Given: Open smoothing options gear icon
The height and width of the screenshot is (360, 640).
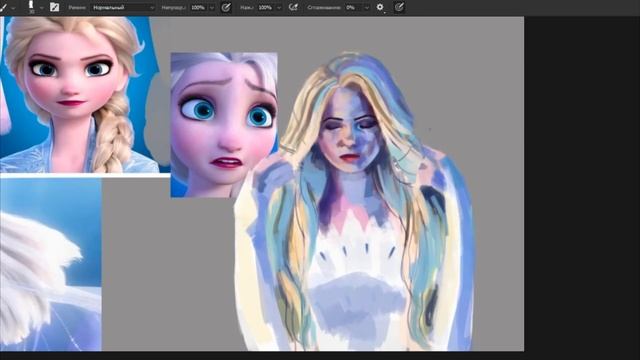Looking at the screenshot, I should (x=380, y=7).
